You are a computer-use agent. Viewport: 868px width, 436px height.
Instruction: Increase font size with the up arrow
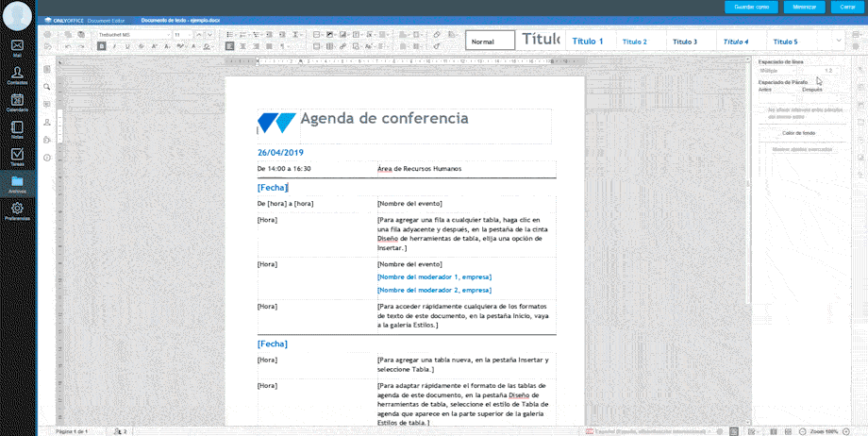199,34
